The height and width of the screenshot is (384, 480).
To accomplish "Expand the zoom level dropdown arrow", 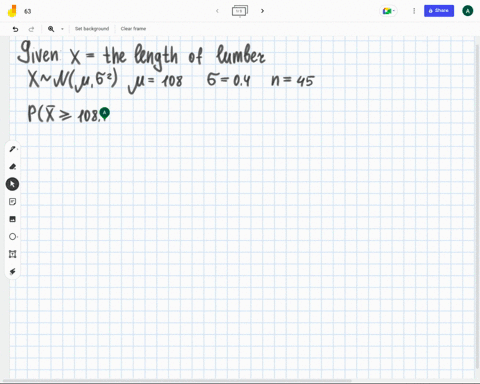I will (62, 29).
